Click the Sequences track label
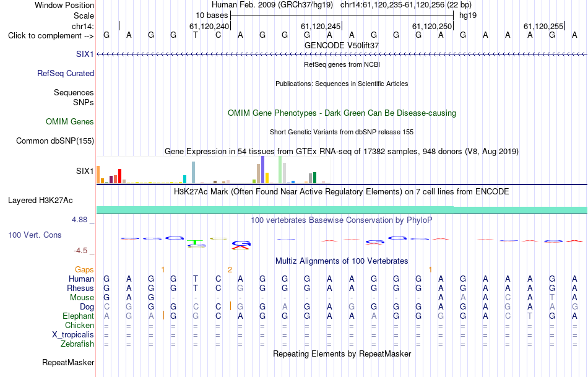The image size is (588, 377). pos(74,93)
